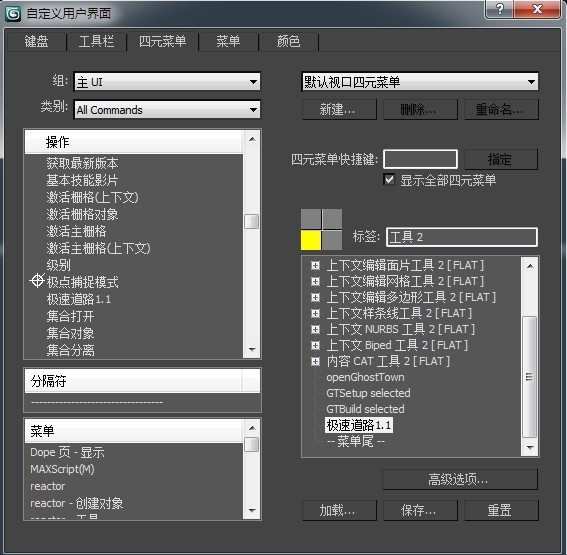Click the 操作 list scroll-up arrow
Image resolution: width=567 pixels, height=555 pixels.
tap(252, 139)
